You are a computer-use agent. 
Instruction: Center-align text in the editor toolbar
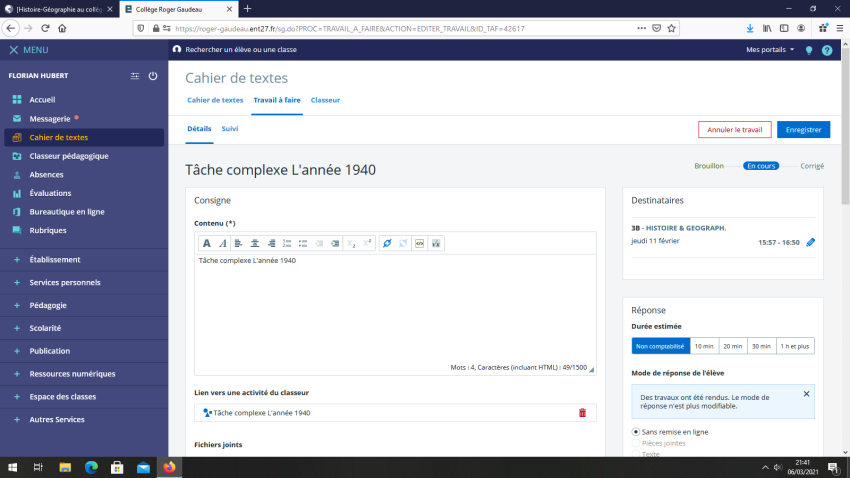255,243
